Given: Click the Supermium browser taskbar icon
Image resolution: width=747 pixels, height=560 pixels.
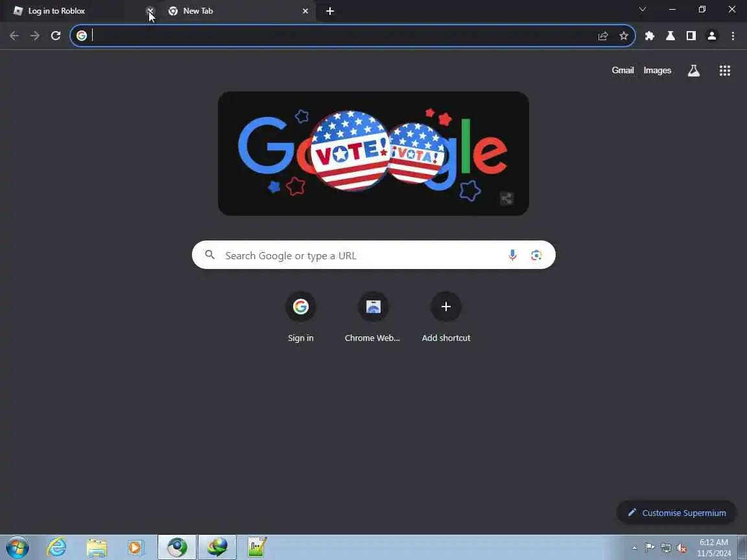Looking at the screenshot, I should pos(177,547).
